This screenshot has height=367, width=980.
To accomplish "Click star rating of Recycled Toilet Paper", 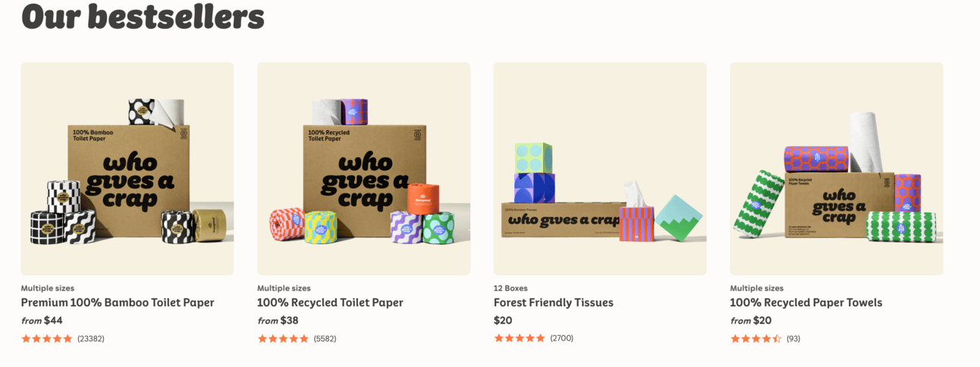I will [283, 338].
